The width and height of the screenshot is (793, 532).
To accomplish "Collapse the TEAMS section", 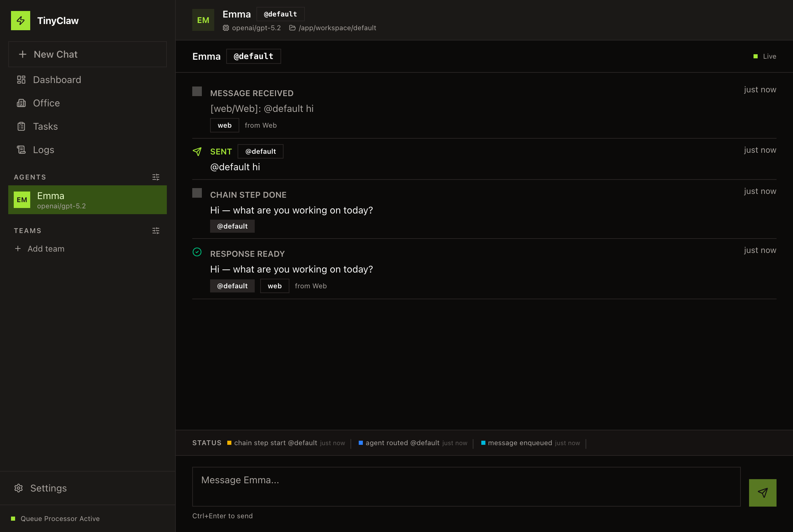I will coord(27,230).
